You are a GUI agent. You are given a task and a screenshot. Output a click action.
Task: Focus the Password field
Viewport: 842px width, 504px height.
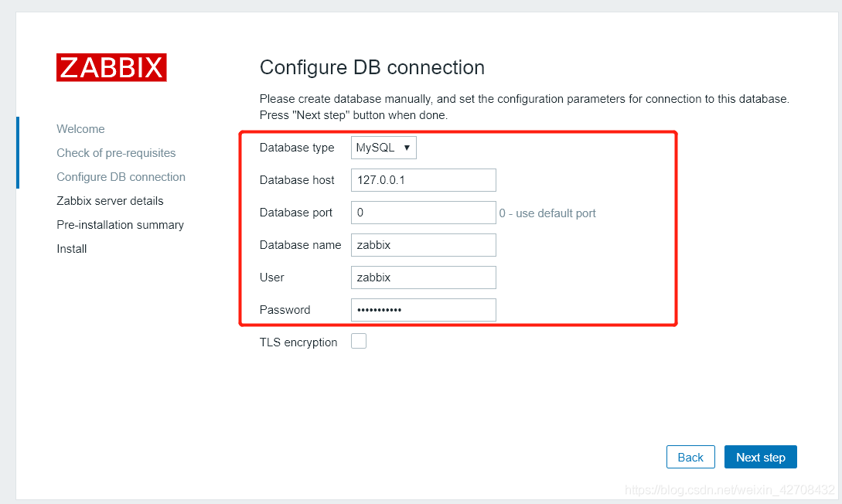pyautogui.click(x=423, y=310)
